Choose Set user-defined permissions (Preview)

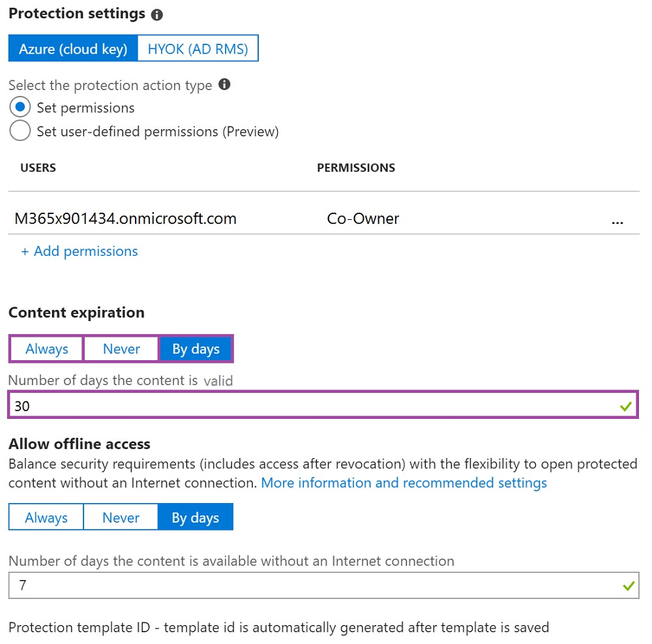pos(20,130)
